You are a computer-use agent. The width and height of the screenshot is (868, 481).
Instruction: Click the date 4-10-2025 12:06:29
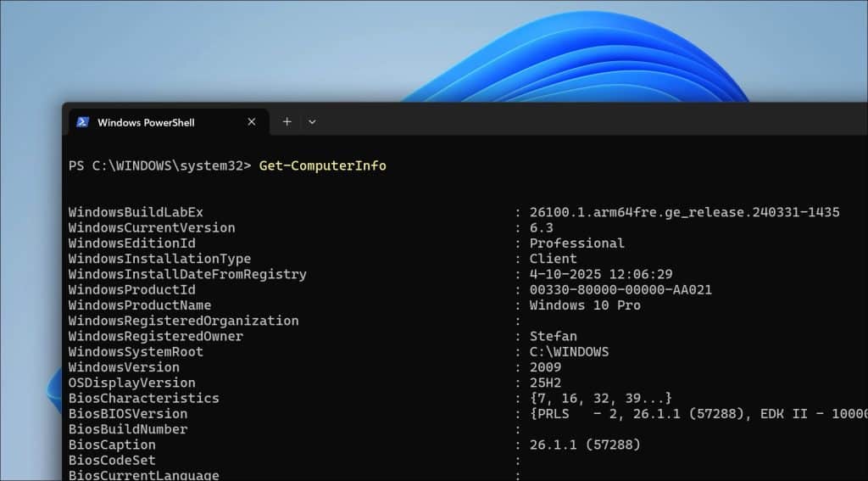coord(601,274)
